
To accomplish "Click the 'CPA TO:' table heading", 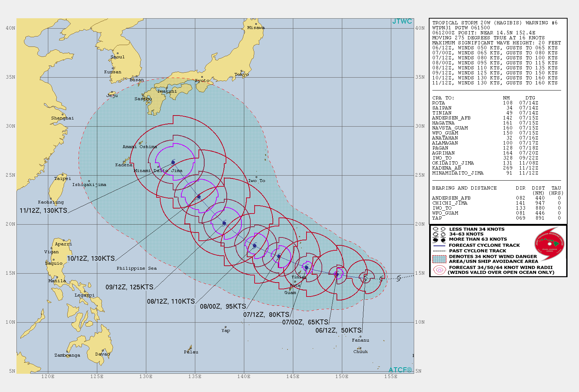I will pos(443,98).
